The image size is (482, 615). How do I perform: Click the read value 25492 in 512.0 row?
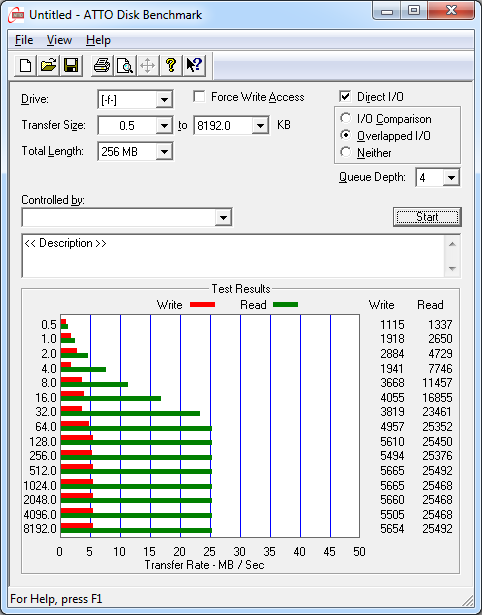coord(437,470)
